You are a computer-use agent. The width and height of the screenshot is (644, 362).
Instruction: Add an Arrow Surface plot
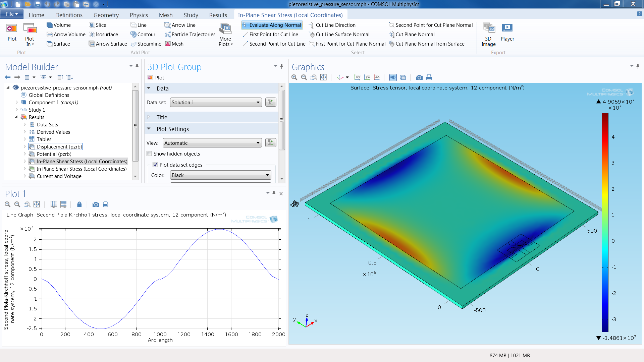(108, 44)
